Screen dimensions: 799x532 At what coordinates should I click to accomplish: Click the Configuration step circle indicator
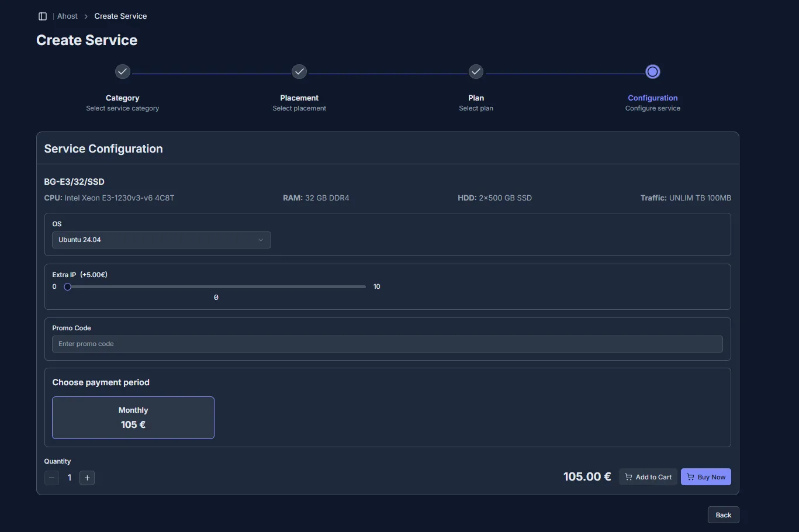[x=652, y=71]
